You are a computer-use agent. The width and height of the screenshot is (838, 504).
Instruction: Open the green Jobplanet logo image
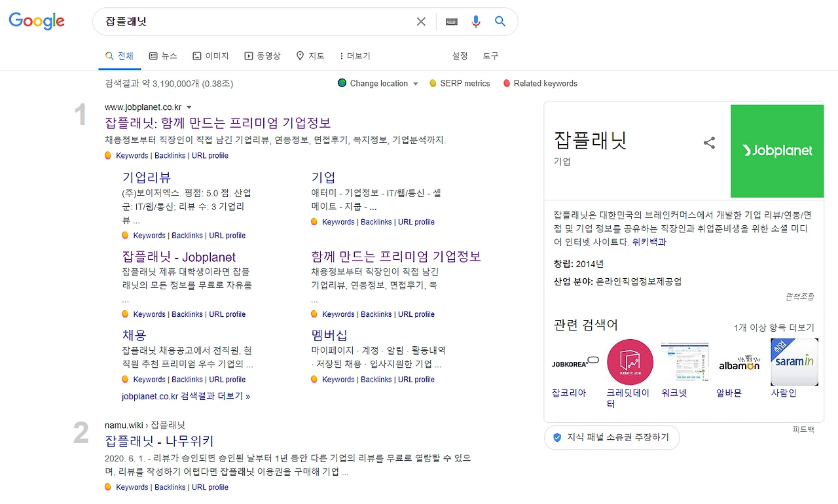pyautogui.click(x=777, y=151)
